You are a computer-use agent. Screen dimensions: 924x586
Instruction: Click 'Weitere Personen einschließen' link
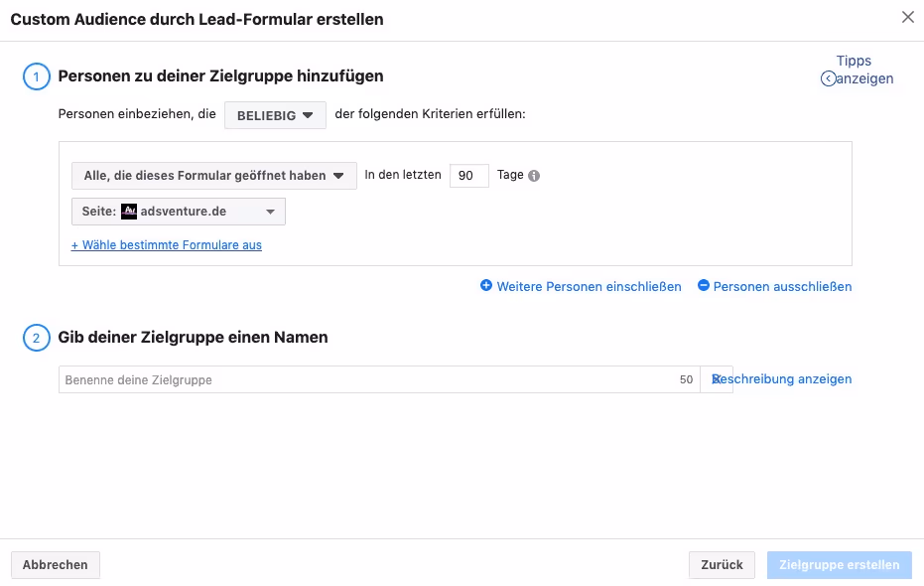tap(589, 286)
